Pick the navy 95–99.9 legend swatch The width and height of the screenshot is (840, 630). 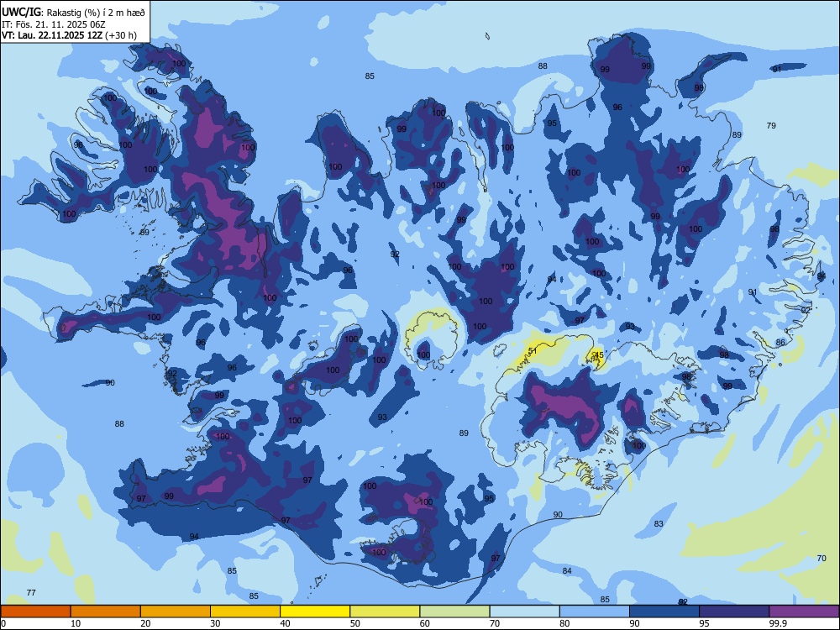(734, 612)
